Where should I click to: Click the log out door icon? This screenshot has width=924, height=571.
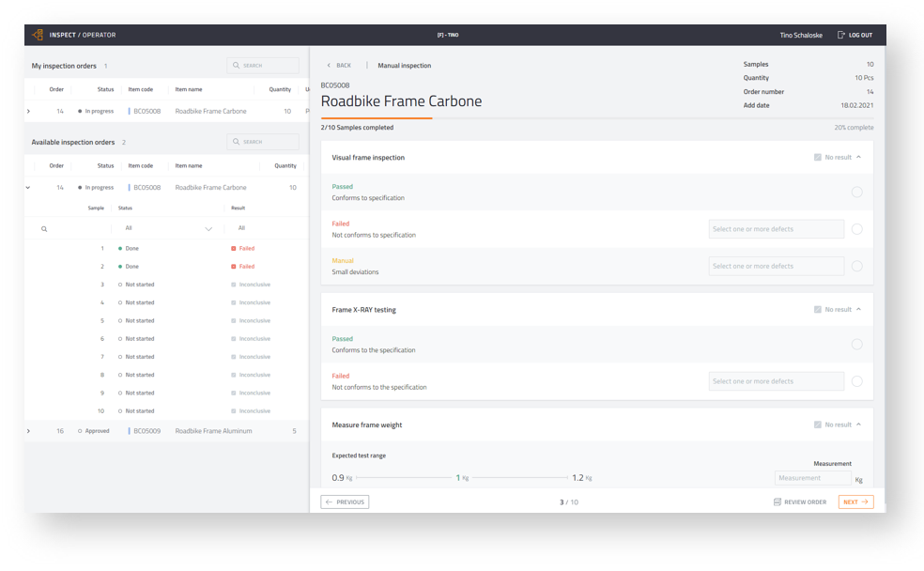tap(841, 35)
